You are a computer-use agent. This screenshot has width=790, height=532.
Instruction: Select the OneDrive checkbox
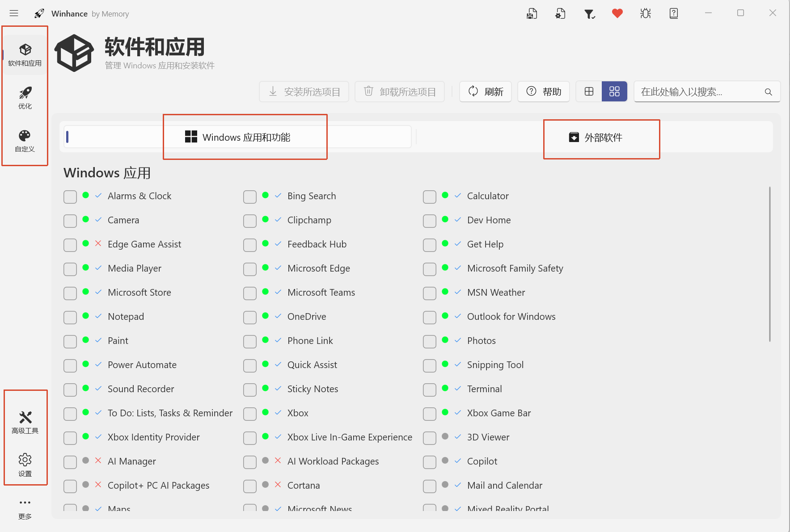(250, 317)
